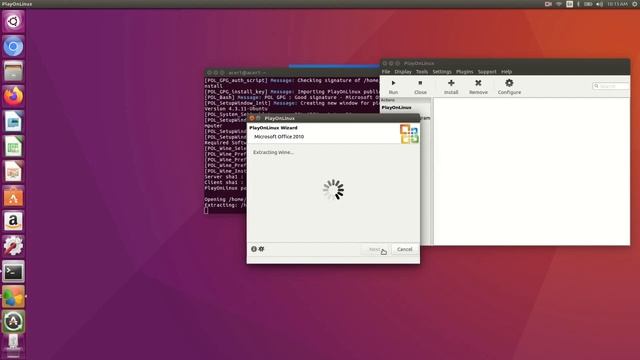This screenshot has height=360, width=640.
Task: Open the Settings menu in PlayOnLinux
Action: (442, 71)
